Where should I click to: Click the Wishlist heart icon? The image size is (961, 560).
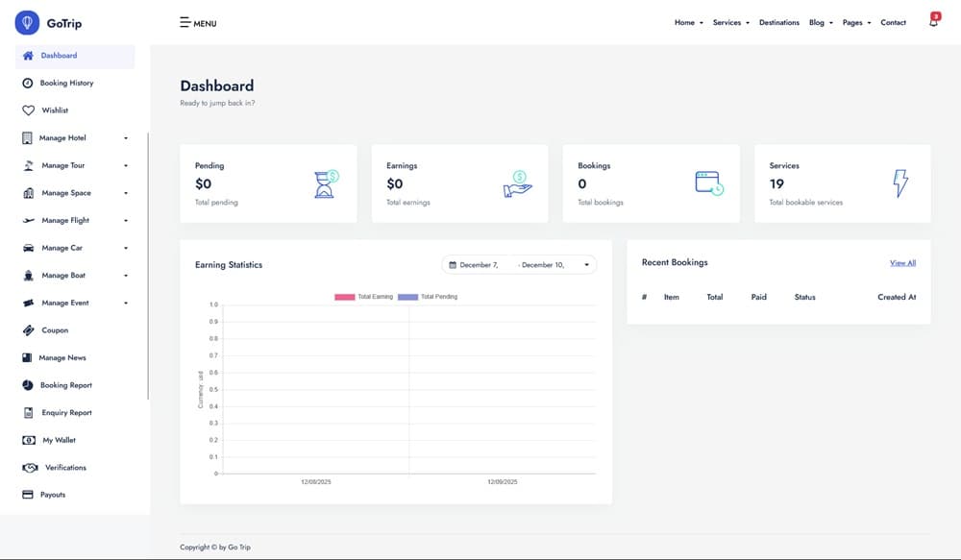coord(28,110)
